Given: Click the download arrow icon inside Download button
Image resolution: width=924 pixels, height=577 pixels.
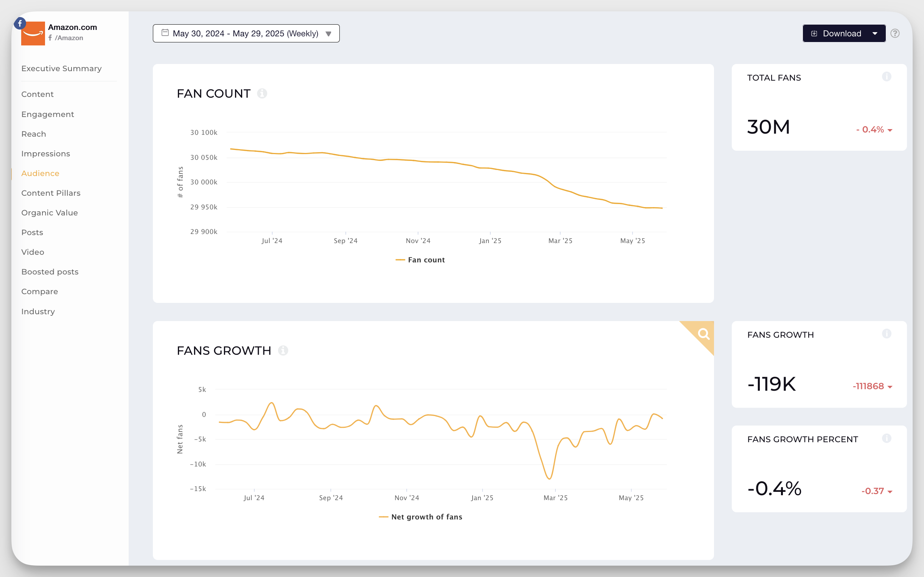Looking at the screenshot, I should (815, 33).
